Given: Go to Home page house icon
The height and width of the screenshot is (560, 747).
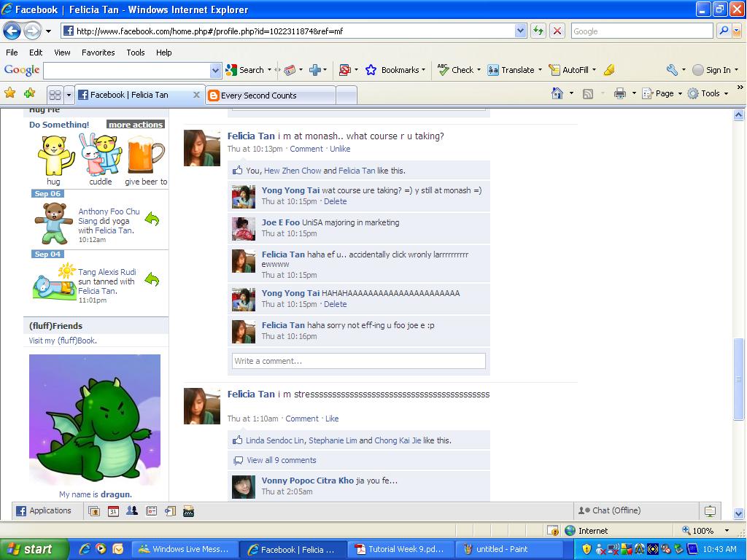Looking at the screenshot, I should coord(557,93).
